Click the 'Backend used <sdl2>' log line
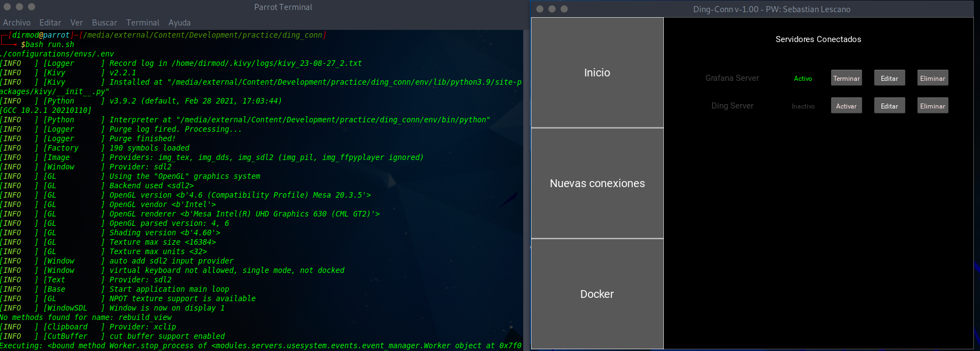The width and height of the screenshot is (980, 351). [152, 185]
